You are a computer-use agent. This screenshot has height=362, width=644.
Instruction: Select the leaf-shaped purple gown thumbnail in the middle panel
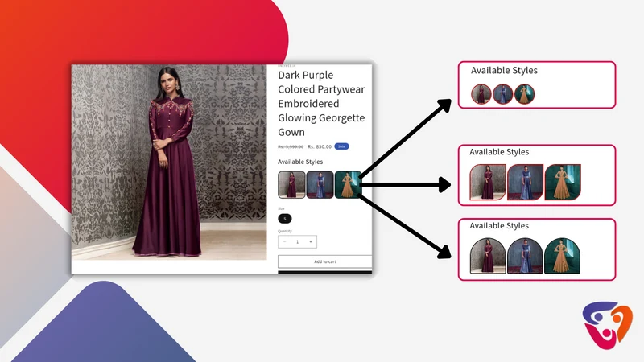[x=488, y=183]
